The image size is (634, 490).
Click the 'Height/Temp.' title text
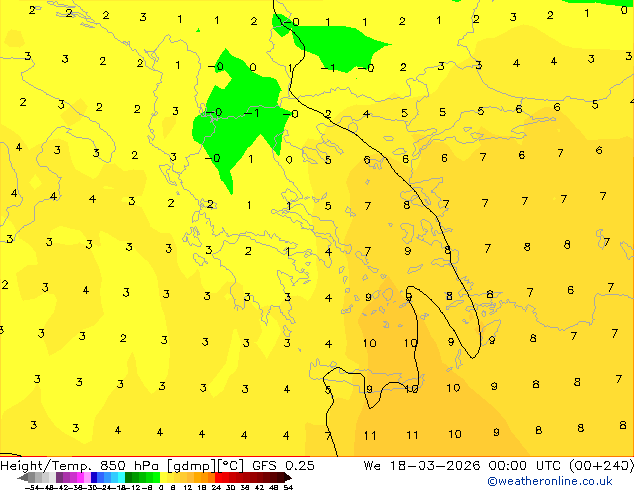(x=46, y=466)
